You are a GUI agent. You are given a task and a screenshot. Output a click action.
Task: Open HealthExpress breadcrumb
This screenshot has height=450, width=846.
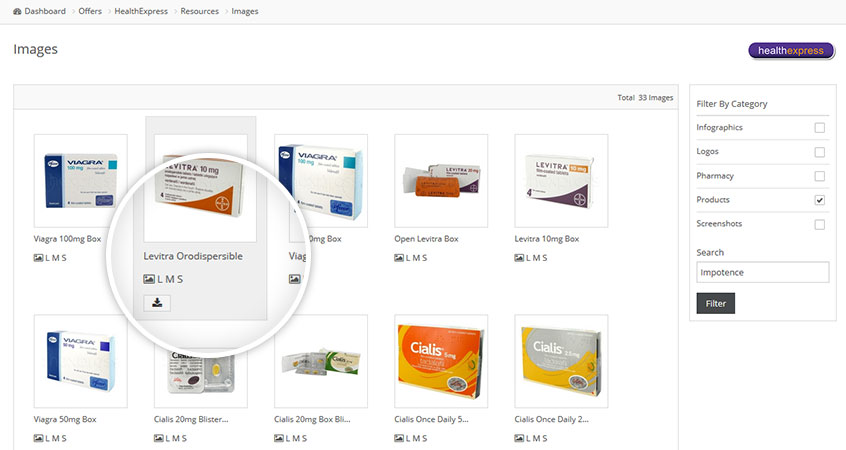coord(141,11)
